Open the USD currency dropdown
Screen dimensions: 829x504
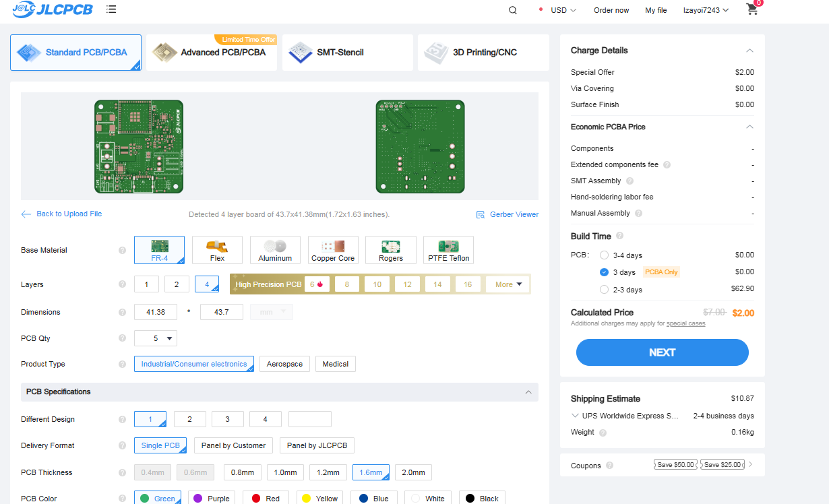coord(563,10)
